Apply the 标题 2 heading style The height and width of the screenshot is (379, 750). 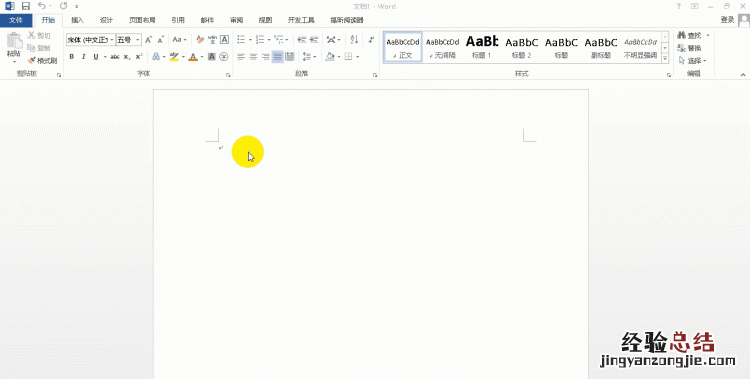[521, 47]
